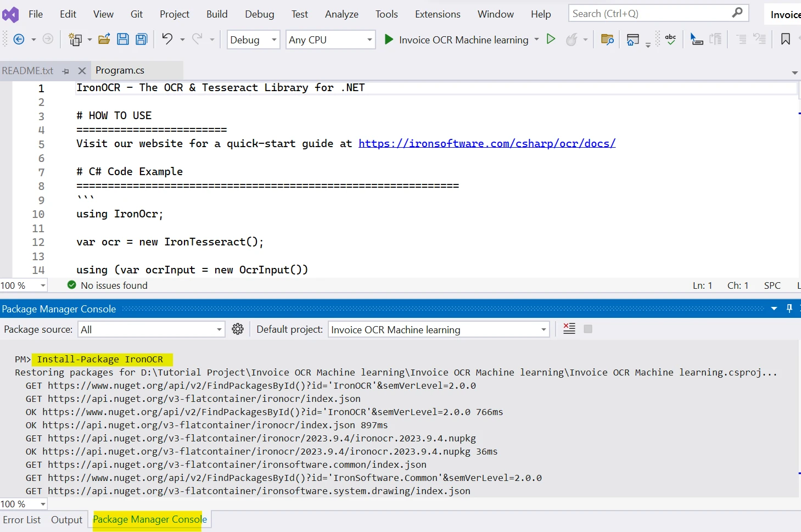Clear the Package Manager Console output

[x=569, y=329]
